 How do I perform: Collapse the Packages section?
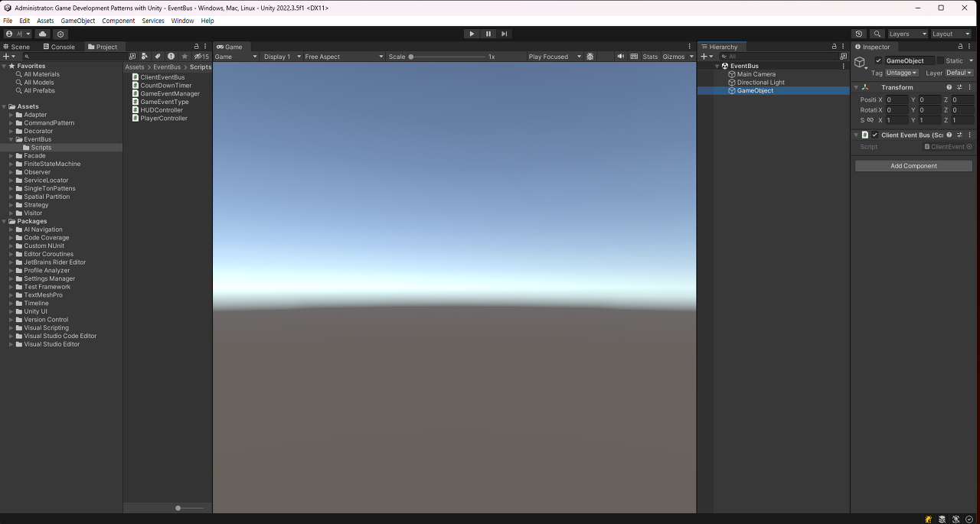5,221
